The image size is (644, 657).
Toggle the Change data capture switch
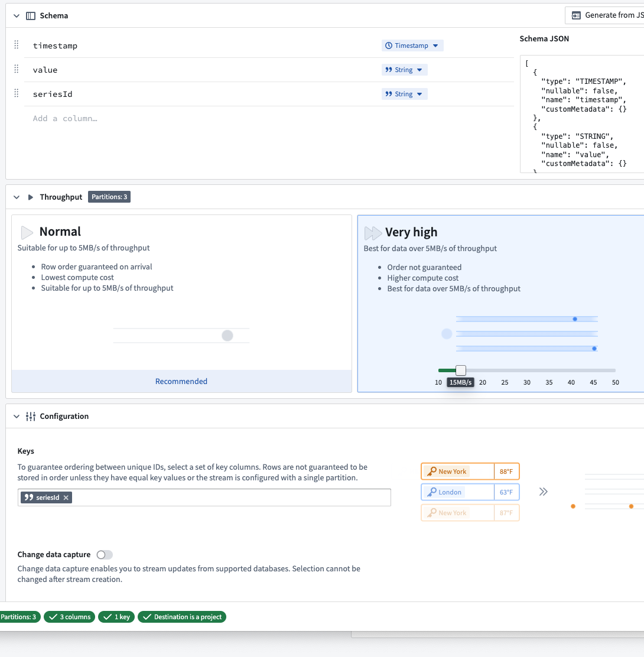coord(105,555)
